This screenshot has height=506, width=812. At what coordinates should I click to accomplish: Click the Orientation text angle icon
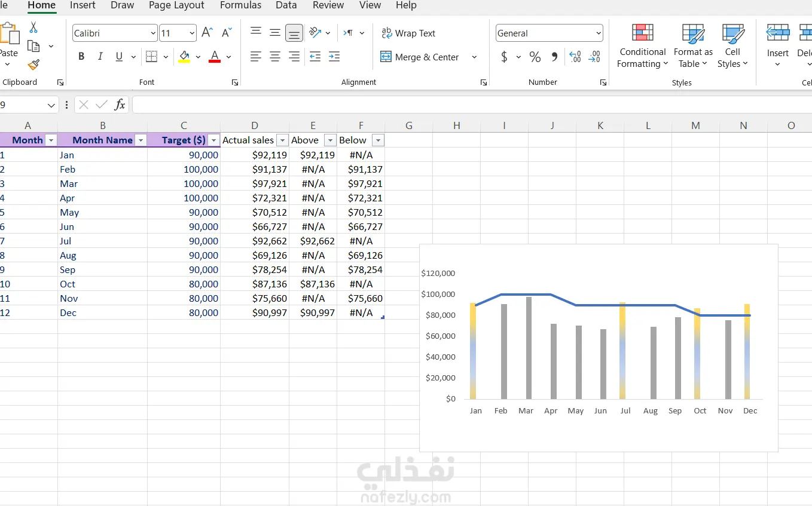[315, 33]
